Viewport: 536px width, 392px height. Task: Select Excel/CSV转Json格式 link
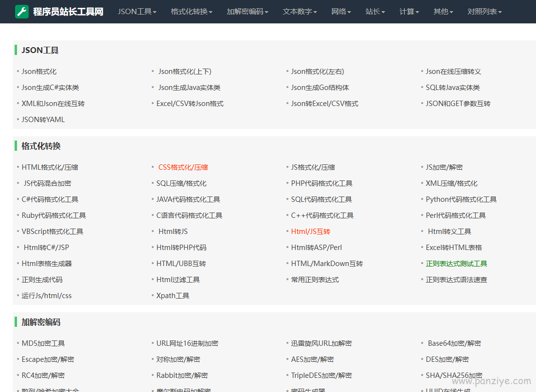pyautogui.click(x=190, y=104)
